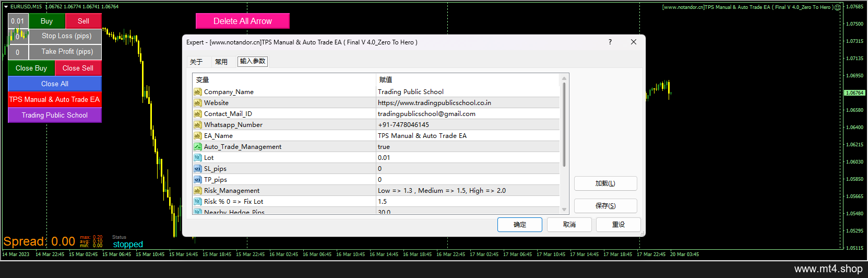Click the TPS Manual & Auto Trade EA label
Screen dimensions: 868x278
coord(55,99)
